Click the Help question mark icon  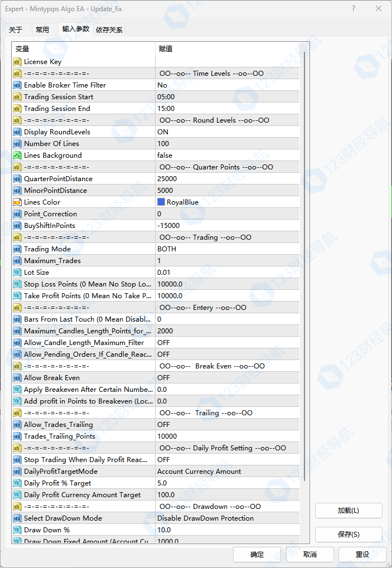click(354, 9)
